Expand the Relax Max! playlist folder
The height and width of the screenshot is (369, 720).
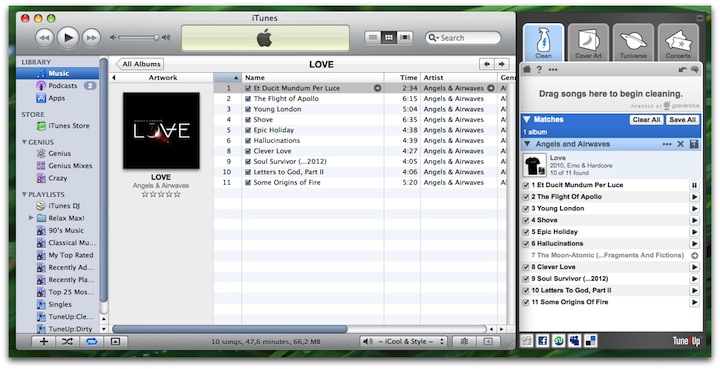31,218
